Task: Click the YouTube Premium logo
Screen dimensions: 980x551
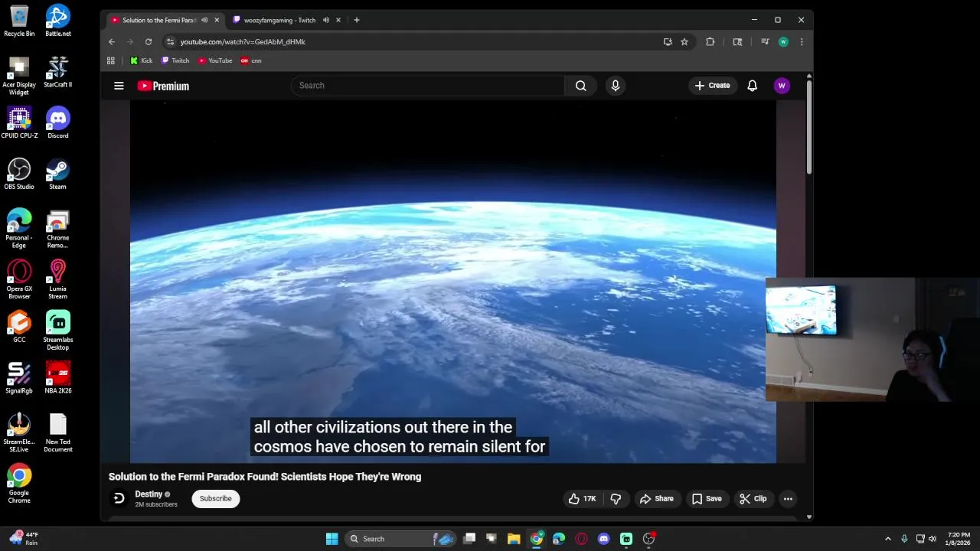Action: click(163, 86)
